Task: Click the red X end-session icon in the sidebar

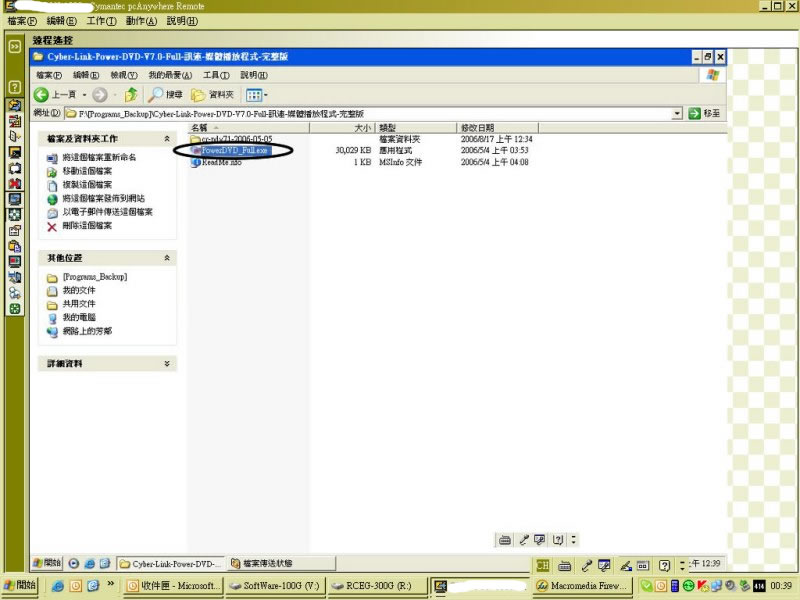Action: pos(15,183)
